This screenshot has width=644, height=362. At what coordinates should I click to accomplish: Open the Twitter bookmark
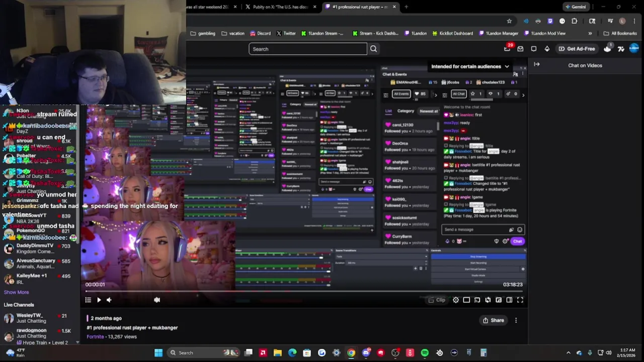click(286, 34)
